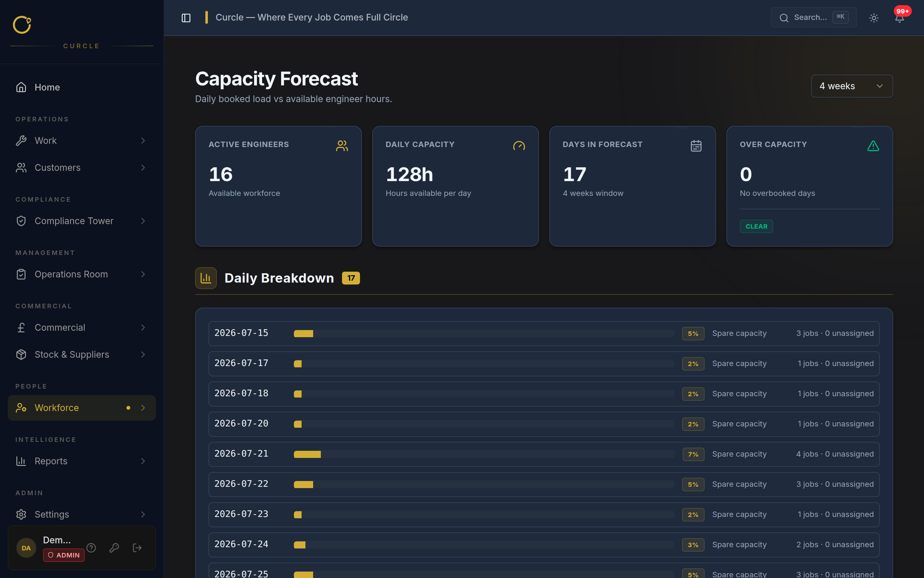Viewport: 924px width, 578px height.
Task: Expand the Workforce menu chevron
Action: pyautogui.click(x=143, y=408)
